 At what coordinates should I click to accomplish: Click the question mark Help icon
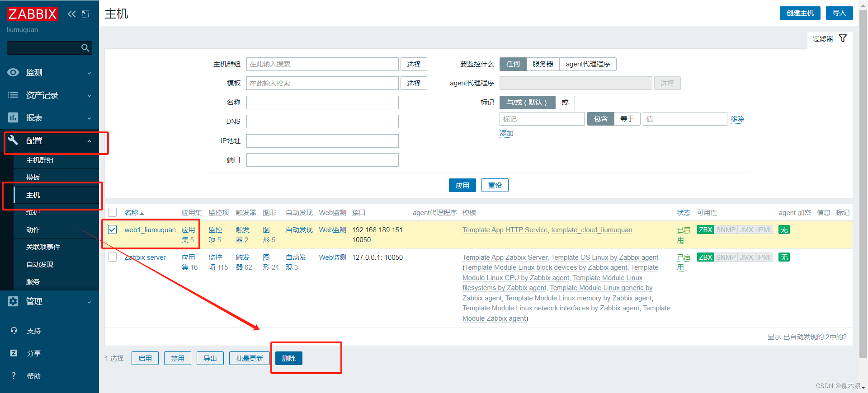coord(14,376)
